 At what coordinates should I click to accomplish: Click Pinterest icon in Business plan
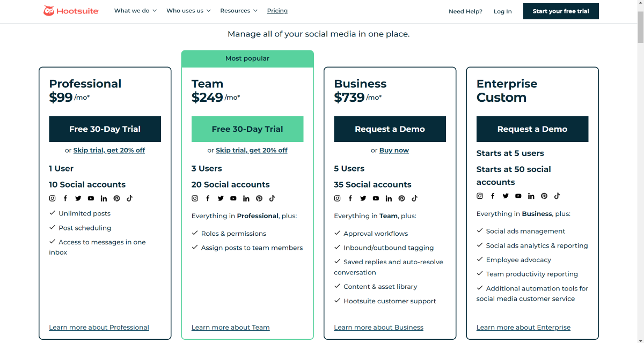click(401, 198)
